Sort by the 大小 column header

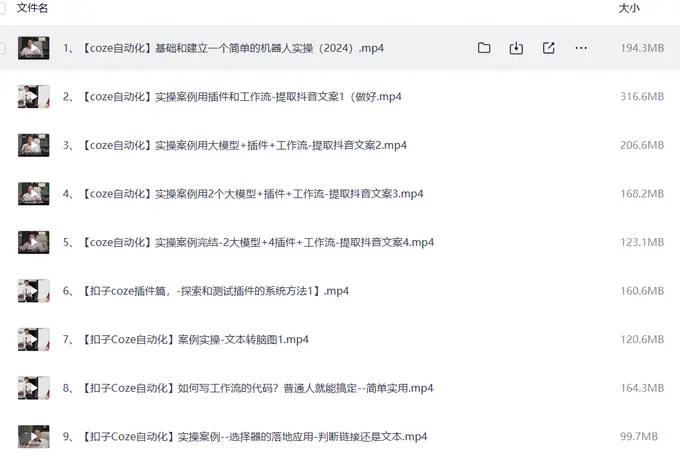point(629,8)
